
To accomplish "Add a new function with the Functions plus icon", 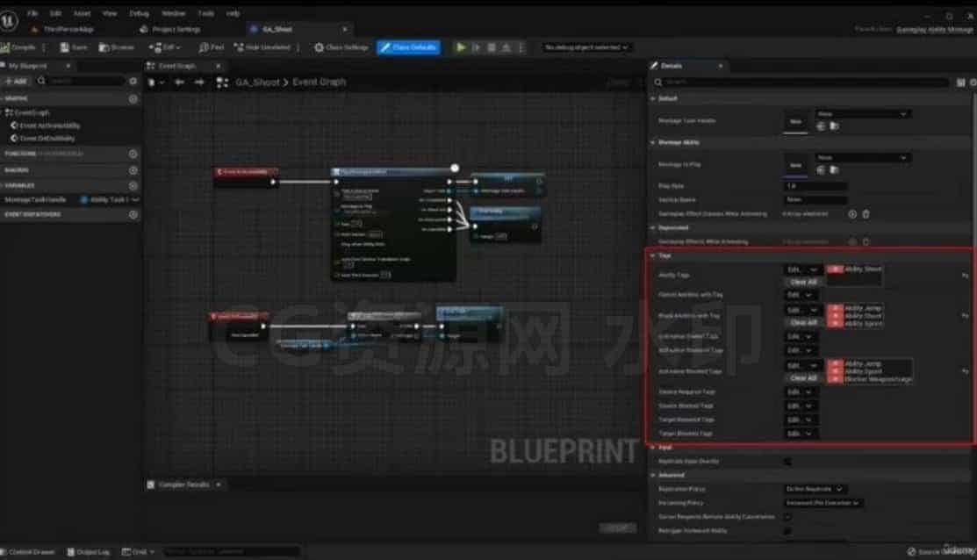I will tap(133, 154).
